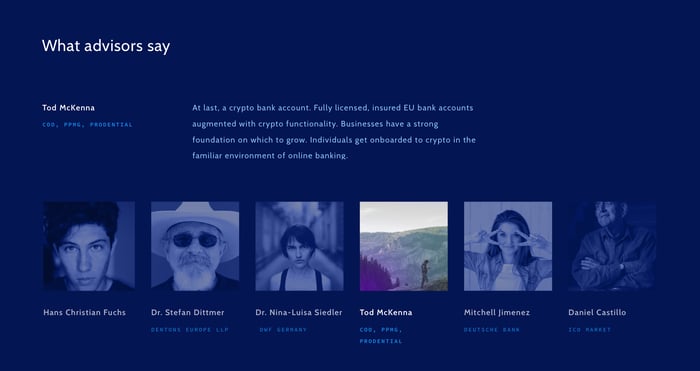
Task: Click COO, PPMG, Prodential label under photo
Action: (x=381, y=335)
